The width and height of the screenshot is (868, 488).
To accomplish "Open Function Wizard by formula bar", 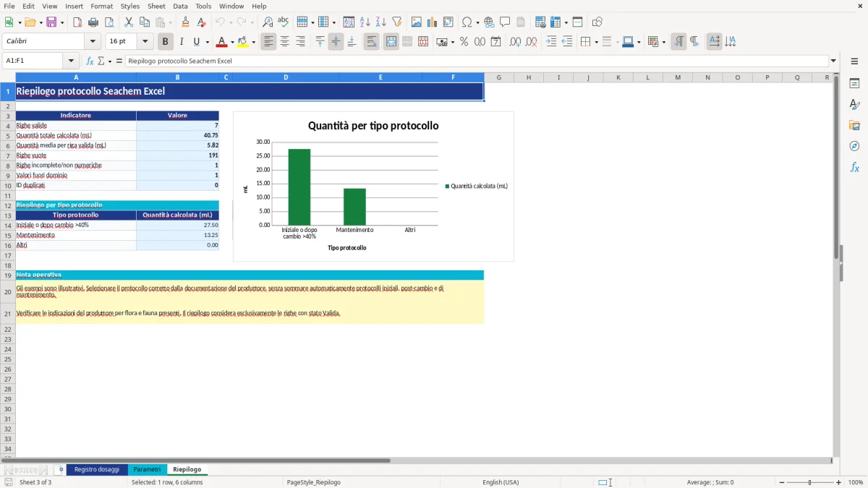I will pos(90,61).
